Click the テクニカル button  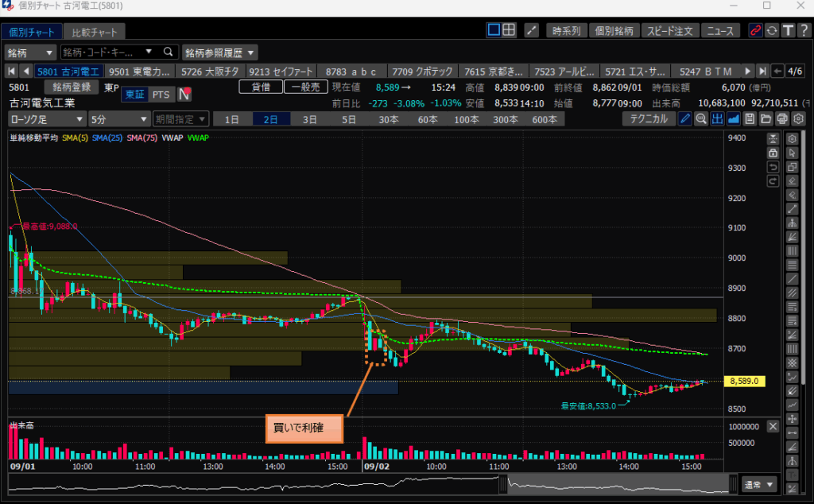(649, 119)
